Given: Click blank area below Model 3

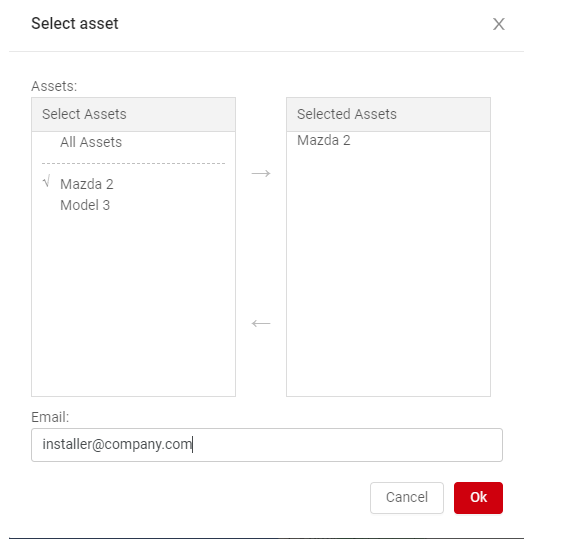Looking at the screenshot, I should tap(133, 304).
